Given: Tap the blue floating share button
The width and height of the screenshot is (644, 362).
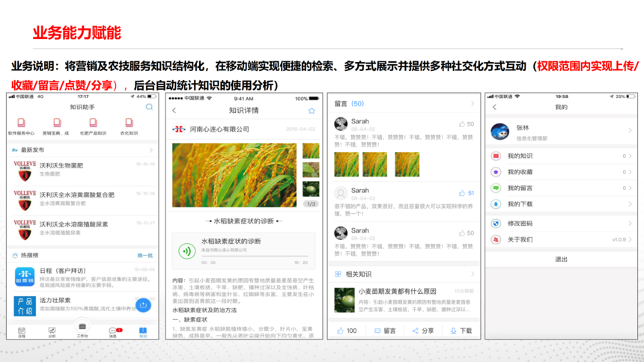Looking at the screenshot, I should pos(143,305).
